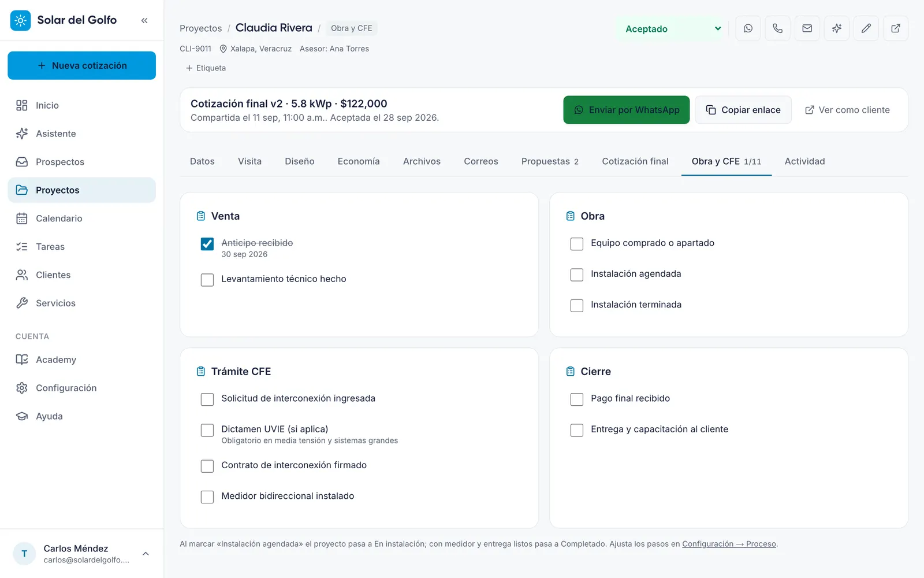Screen dimensions: 924x578
Task: Check Levantamiento técnico hecho
Action: click(x=207, y=280)
